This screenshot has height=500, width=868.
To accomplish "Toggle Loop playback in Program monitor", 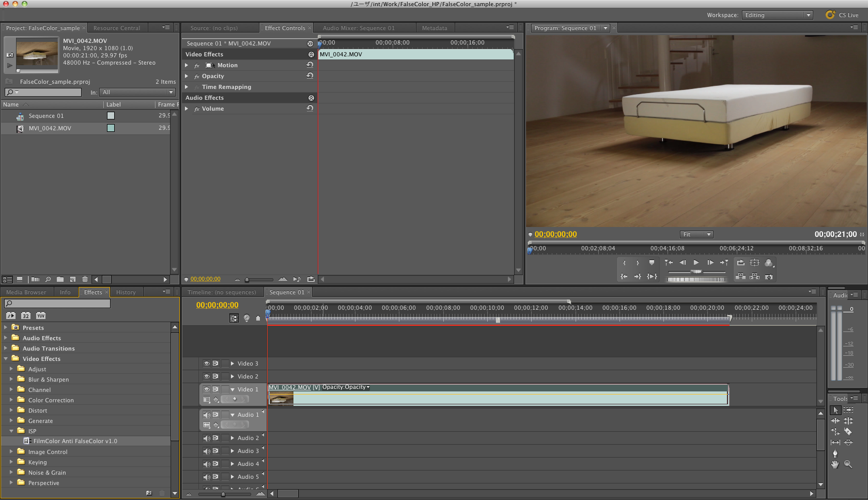I will click(741, 263).
